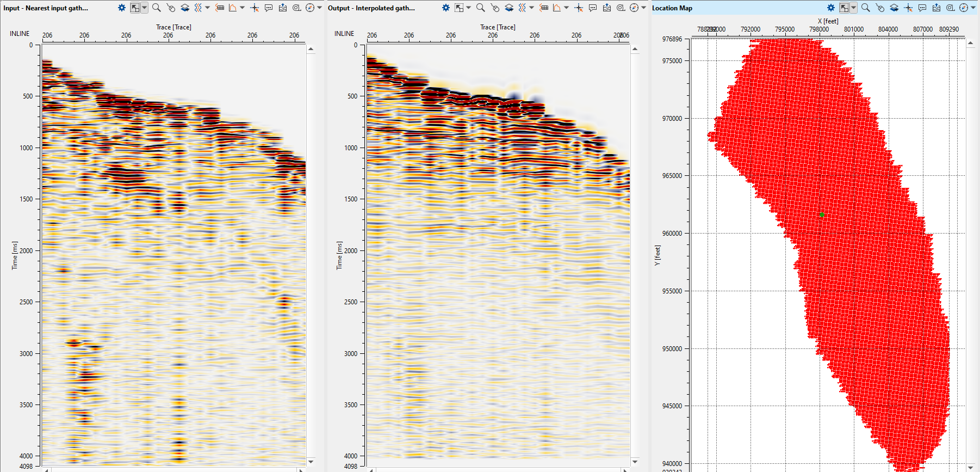Click compass navigation icon in Output panel
980x472 pixels.
coord(634,8)
